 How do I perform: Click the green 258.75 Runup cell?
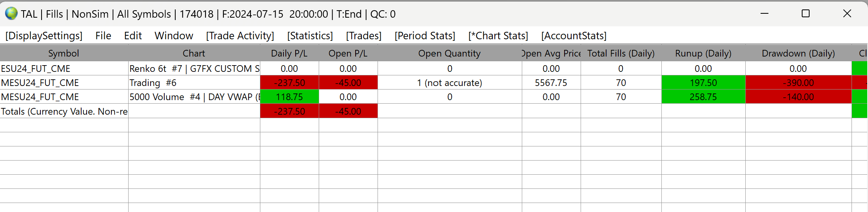[703, 97]
